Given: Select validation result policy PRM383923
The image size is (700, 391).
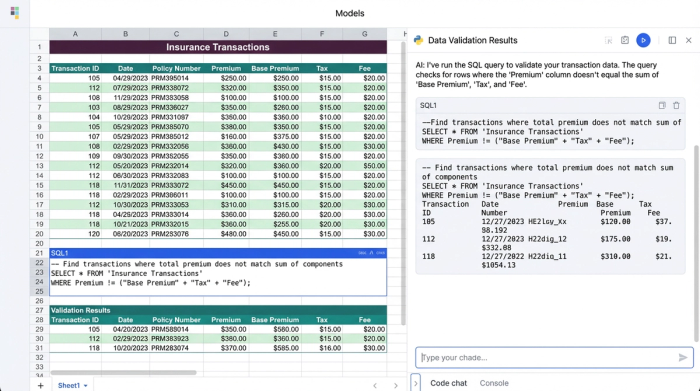Looking at the screenshot, I should tap(176, 339).
